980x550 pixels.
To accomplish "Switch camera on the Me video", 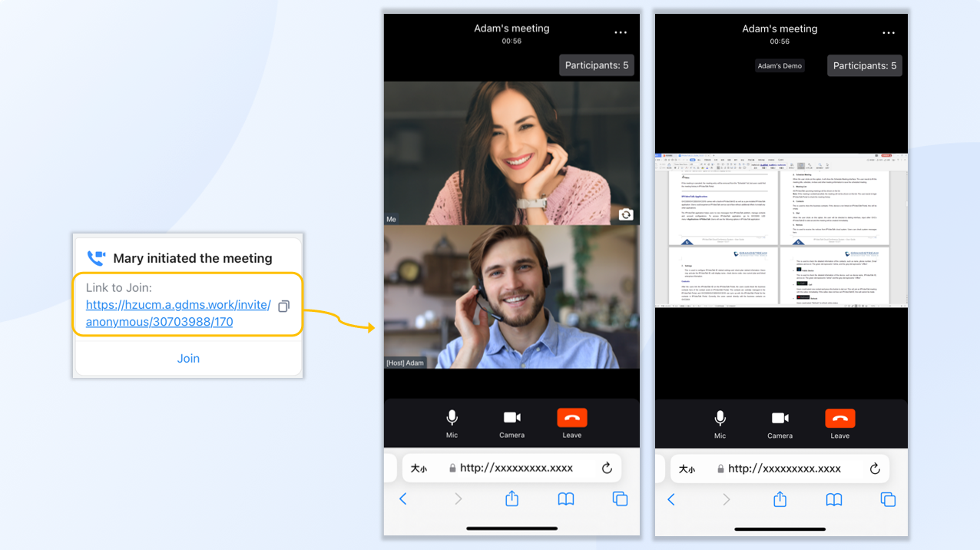I will (x=626, y=215).
